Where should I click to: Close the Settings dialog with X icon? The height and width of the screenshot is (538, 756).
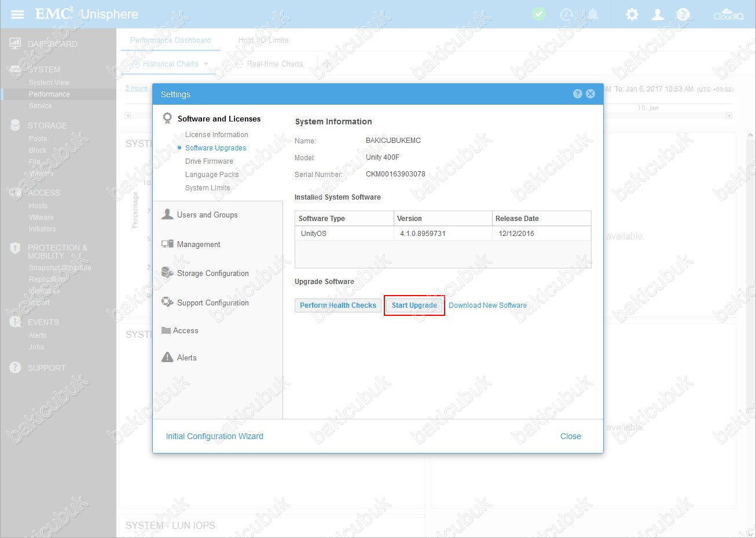(590, 94)
